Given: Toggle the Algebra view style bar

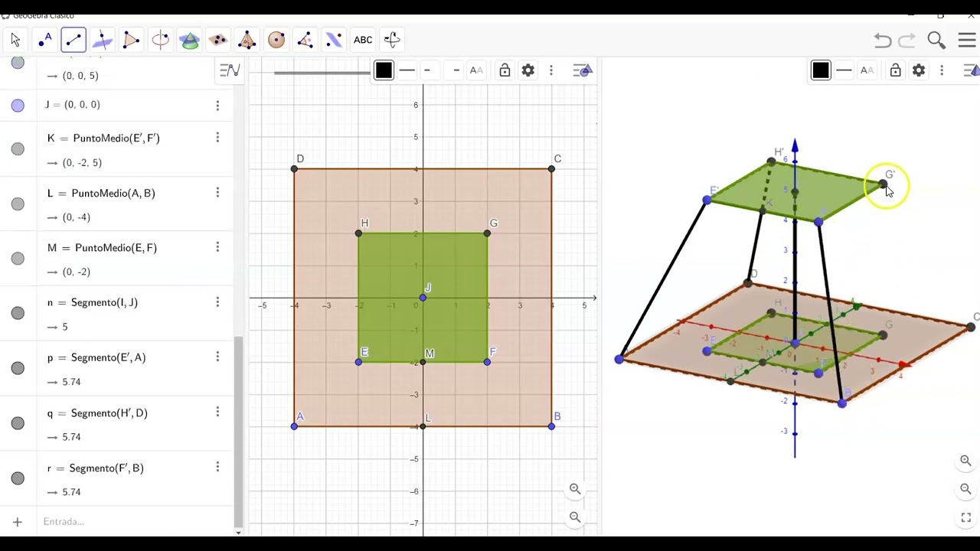Looking at the screenshot, I should click(230, 70).
